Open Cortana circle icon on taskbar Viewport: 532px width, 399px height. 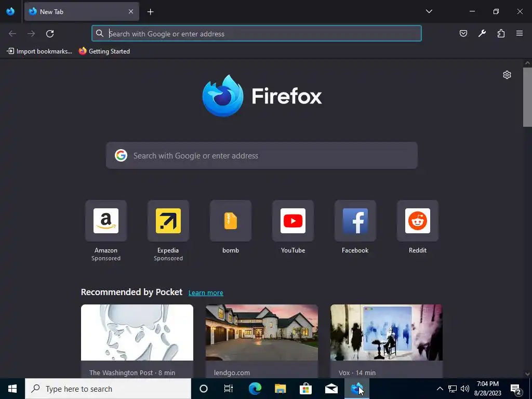point(204,389)
